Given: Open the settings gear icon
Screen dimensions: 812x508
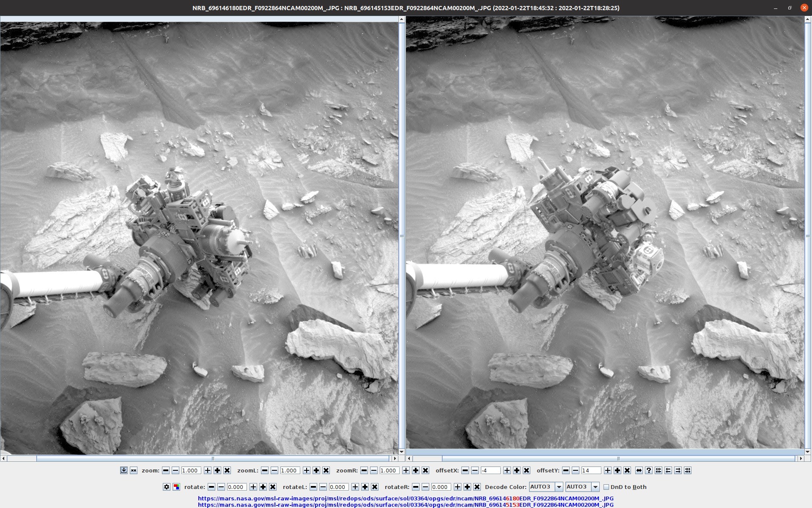Looking at the screenshot, I should click(167, 487).
